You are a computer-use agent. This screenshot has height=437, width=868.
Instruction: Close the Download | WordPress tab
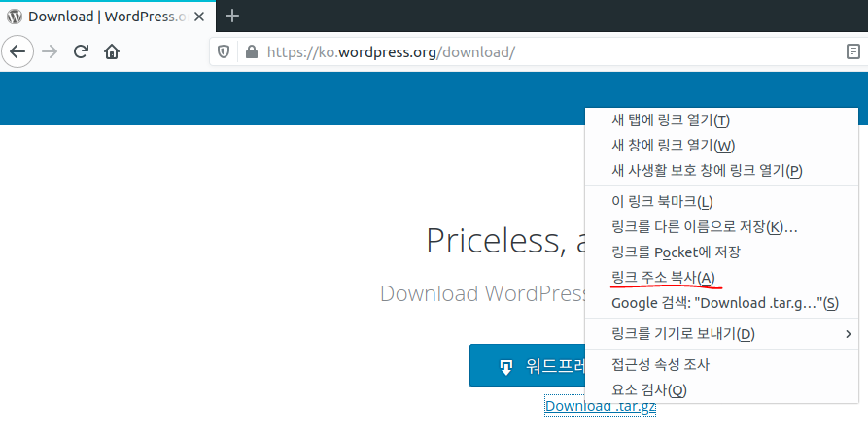[x=199, y=17]
